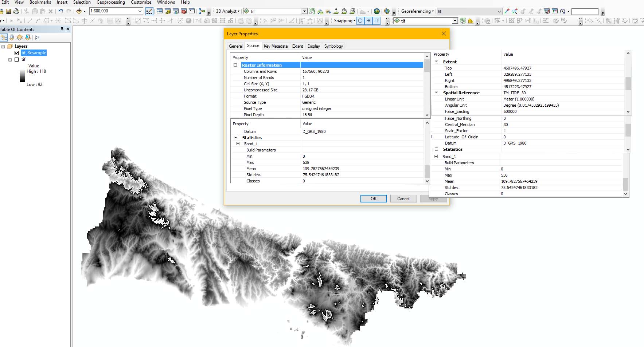Screen dimensions: 644x347
Task: Collapse the Raster Information section
Action: (x=235, y=65)
